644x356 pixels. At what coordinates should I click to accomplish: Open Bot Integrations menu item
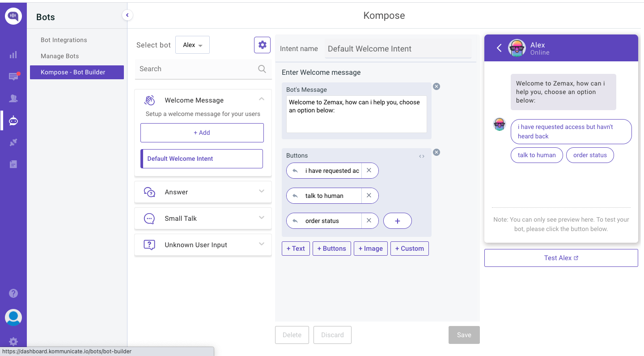tap(64, 40)
